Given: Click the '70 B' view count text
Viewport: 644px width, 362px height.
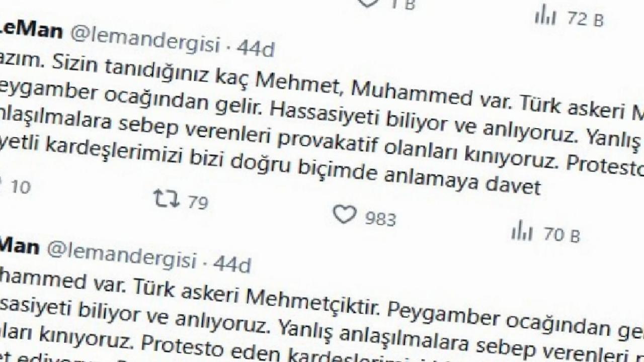Looking at the screenshot, I should [561, 234].
